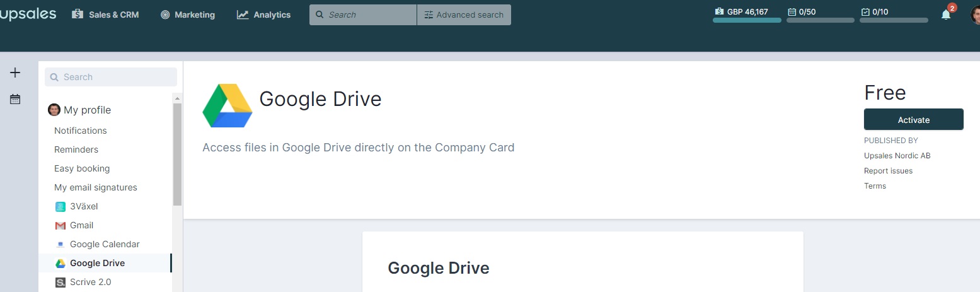Click the 'Google Drive' heading in lower card

438,268
